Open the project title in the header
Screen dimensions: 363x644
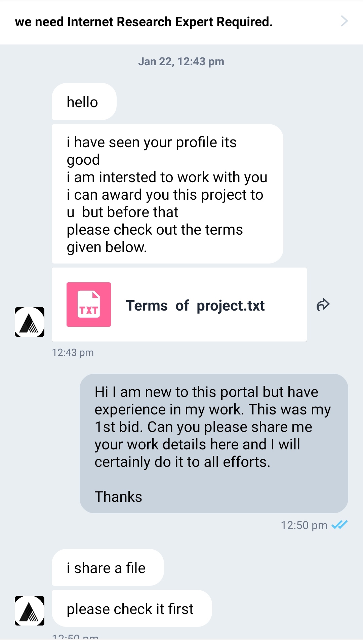pos(144,22)
